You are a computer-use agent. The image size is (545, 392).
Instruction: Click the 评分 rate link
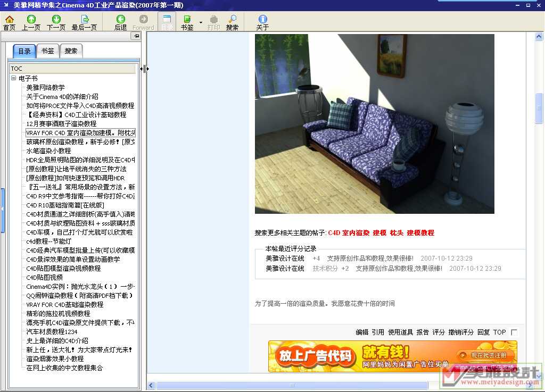[439, 332]
